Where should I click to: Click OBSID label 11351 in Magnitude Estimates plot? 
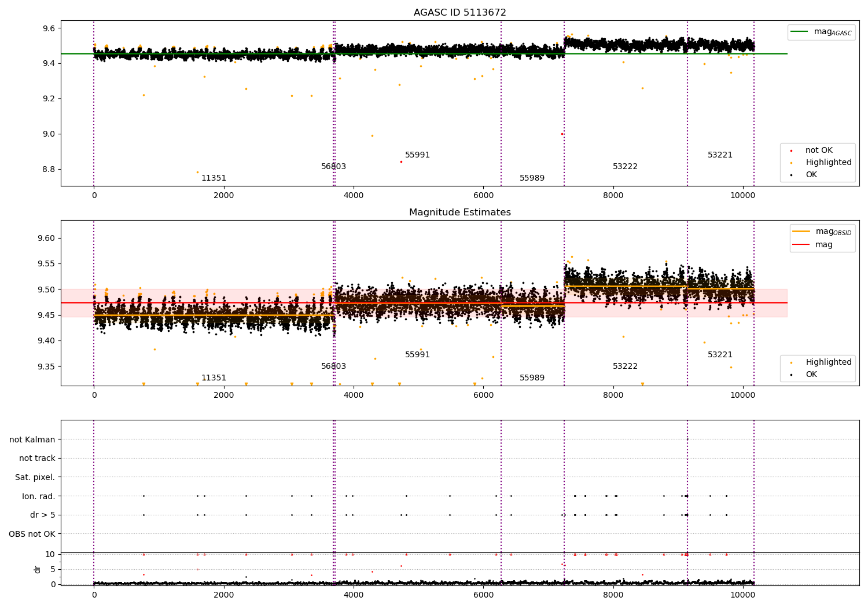point(214,378)
